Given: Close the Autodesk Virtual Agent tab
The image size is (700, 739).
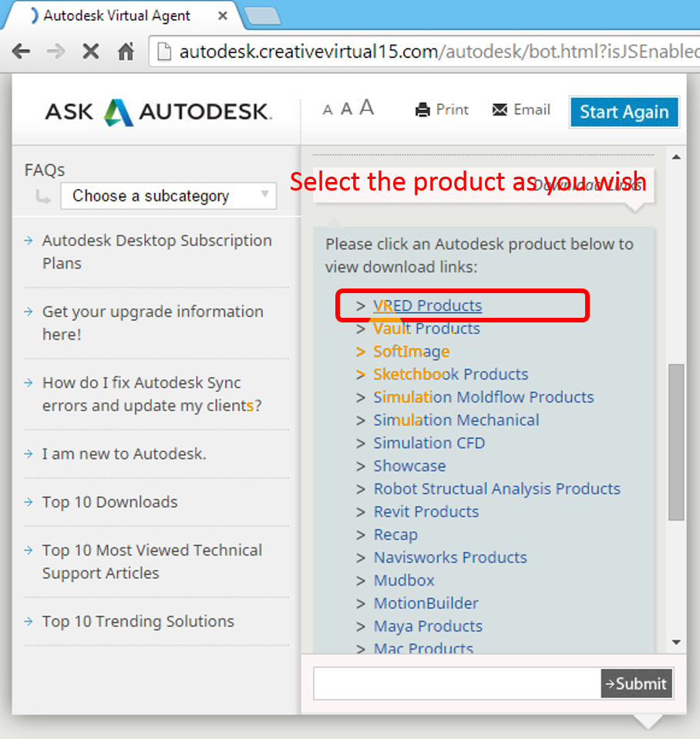Looking at the screenshot, I should tap(223, 16).
